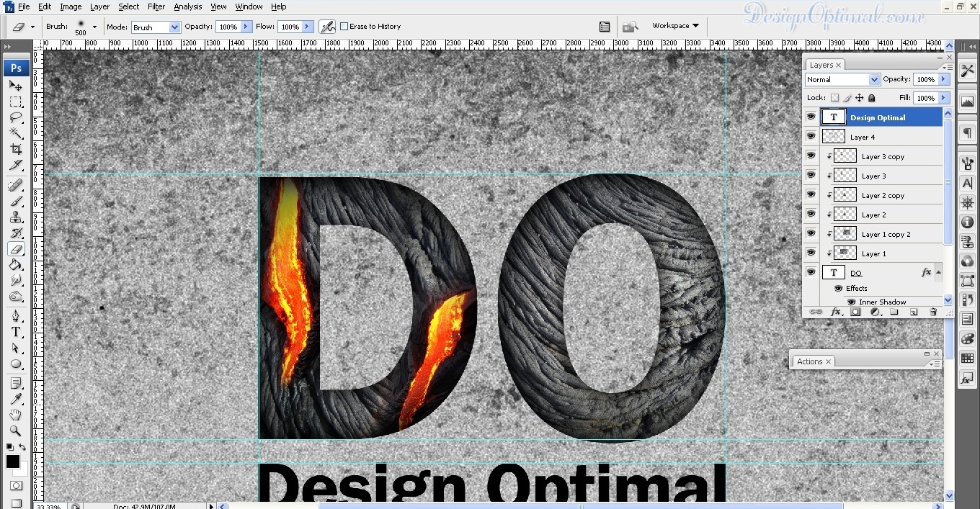980x509 pixels.
Task: Open the File menu
Action: (x=24, y=6)
